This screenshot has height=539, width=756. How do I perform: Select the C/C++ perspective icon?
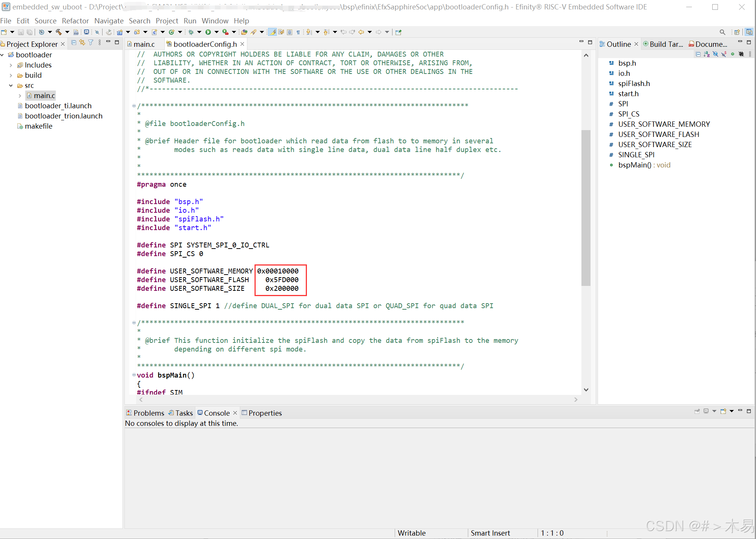(749, 32)
